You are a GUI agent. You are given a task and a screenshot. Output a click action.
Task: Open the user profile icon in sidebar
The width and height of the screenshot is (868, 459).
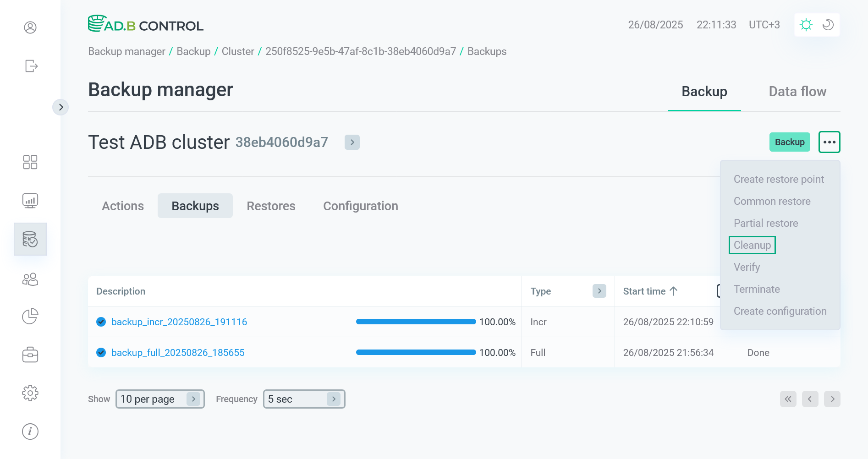pyautogui.click(x=30, y=27)
